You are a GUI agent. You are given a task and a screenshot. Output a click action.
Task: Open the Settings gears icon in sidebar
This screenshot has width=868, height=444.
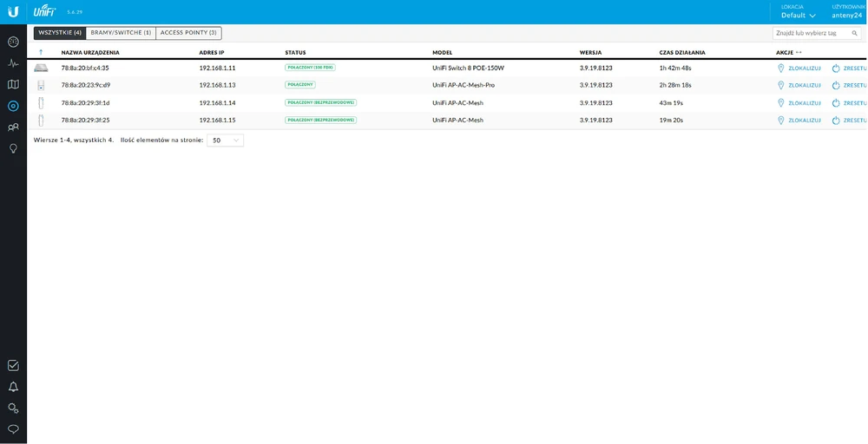[x=13, y=408]
